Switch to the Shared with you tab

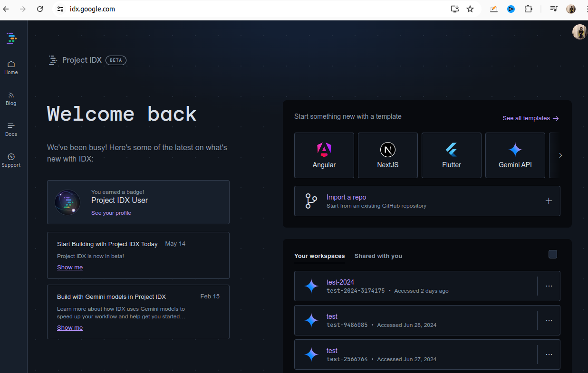(x=378, y=256)
